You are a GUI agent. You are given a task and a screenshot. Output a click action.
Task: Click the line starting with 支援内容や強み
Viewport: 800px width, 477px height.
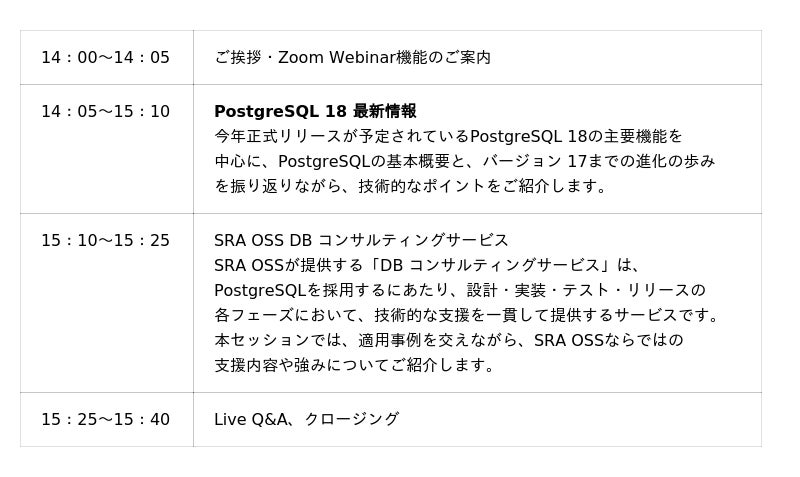(355, 365)
